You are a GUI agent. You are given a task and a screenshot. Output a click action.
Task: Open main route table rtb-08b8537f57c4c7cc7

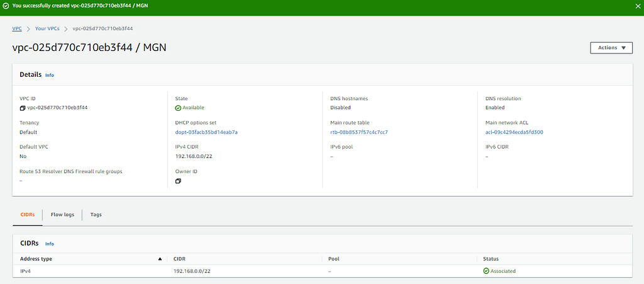point(359,132)
